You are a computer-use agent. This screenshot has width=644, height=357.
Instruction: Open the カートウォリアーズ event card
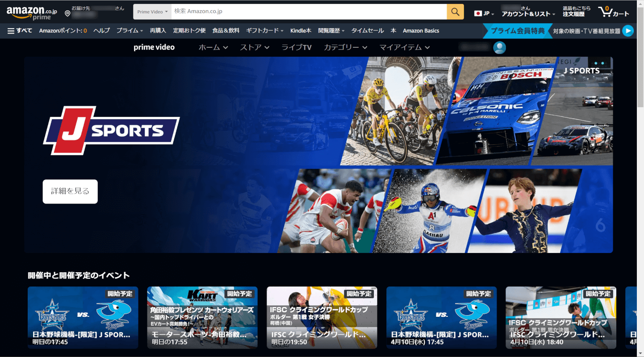202,317
